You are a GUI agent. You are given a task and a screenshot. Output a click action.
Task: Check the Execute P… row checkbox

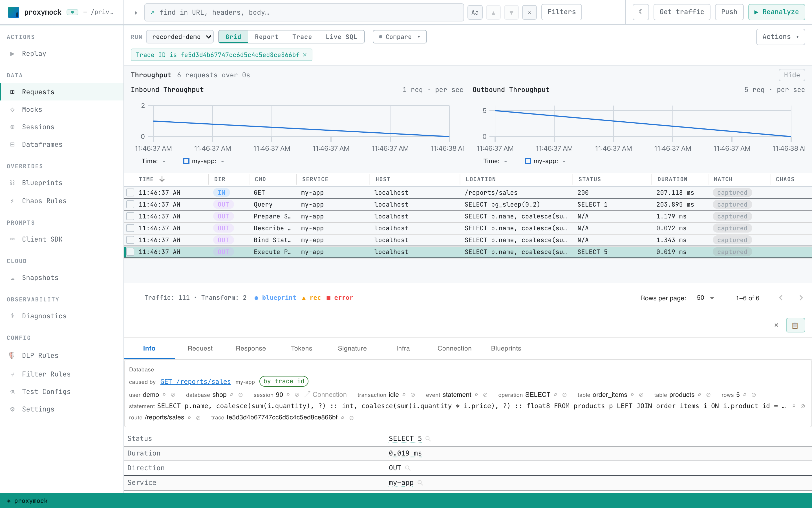[130, 252]
